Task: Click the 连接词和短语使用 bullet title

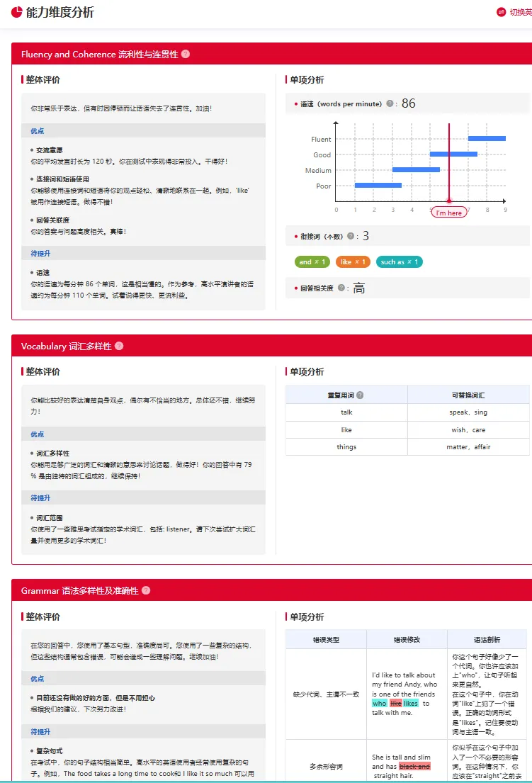Action: point(62,179)
